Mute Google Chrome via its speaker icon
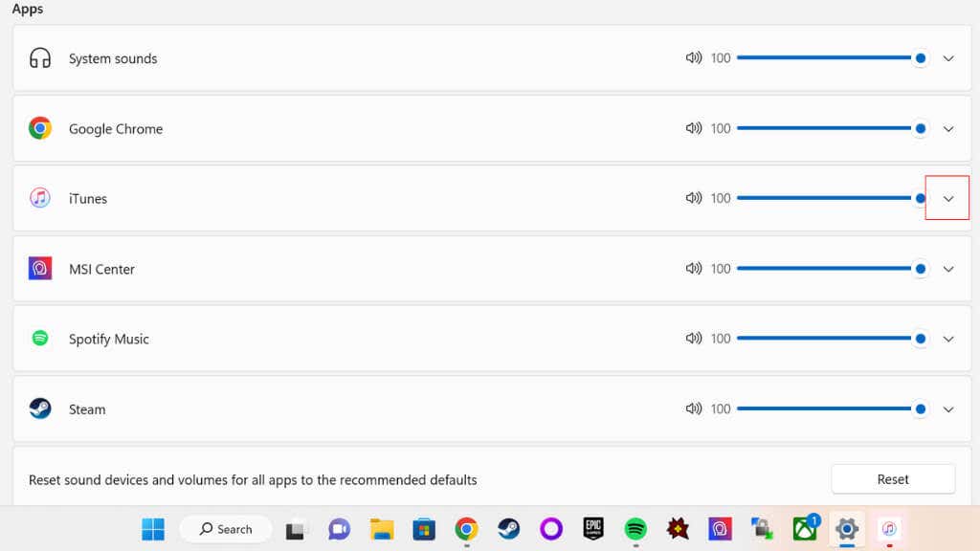The image size is (980, 551). pyautogui.click(x=693, y=128)
